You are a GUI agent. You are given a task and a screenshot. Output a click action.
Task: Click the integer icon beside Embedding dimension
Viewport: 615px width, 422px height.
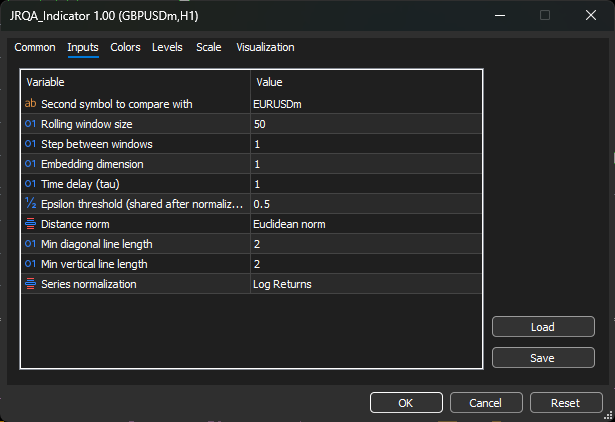point(30,164)
